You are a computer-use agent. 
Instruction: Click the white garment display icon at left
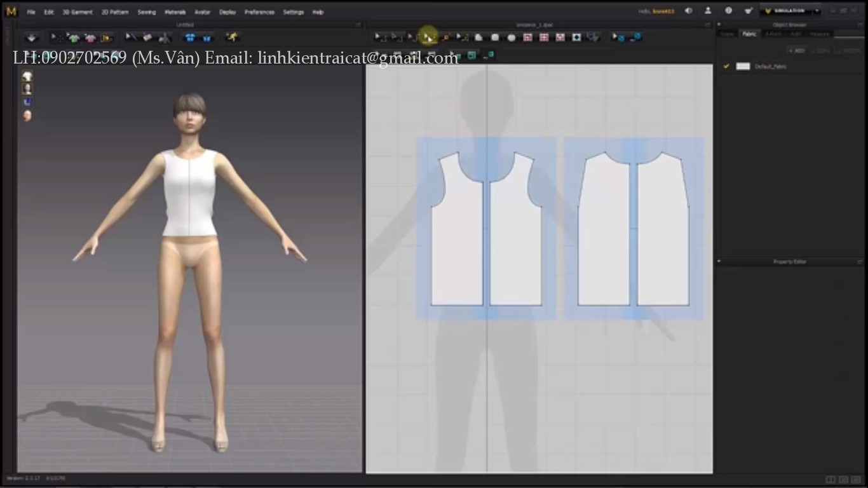(27, 76)
